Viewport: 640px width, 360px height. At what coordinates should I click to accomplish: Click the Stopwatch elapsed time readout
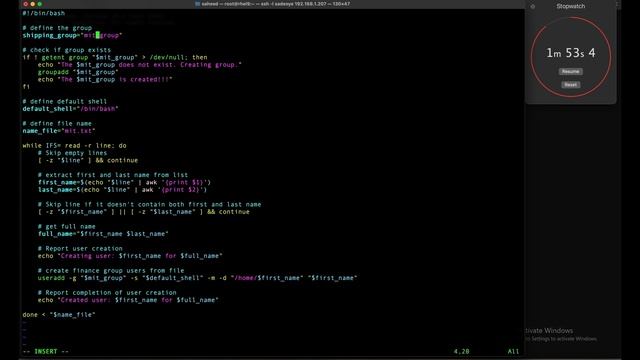tap(571, 53)
